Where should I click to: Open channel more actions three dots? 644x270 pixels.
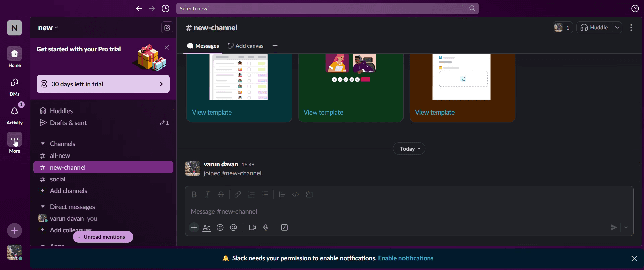[x=631, y=28]
